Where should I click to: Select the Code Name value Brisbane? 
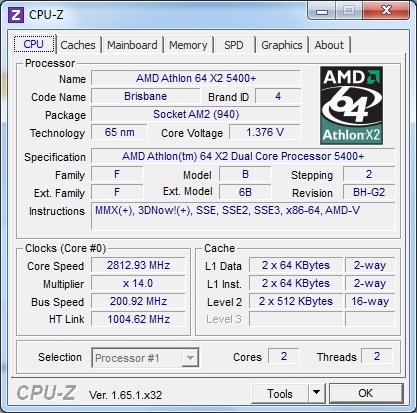(145, 96)
